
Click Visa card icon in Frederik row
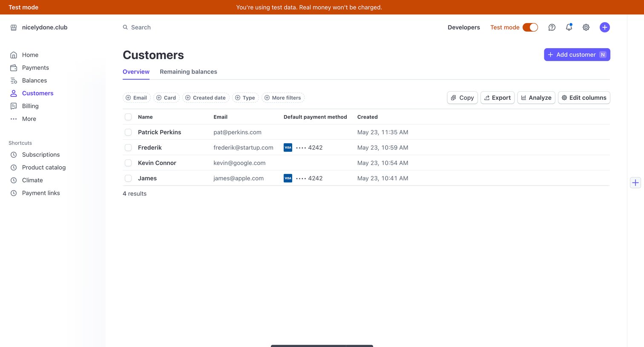tap(288, 147)
